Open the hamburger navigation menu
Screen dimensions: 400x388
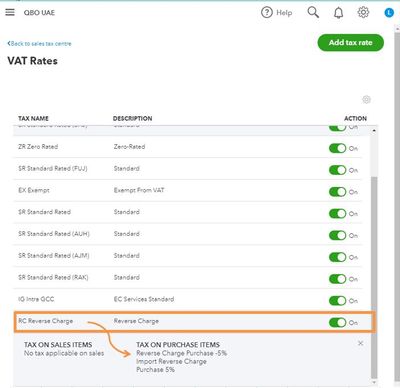(x=10, y=12)
